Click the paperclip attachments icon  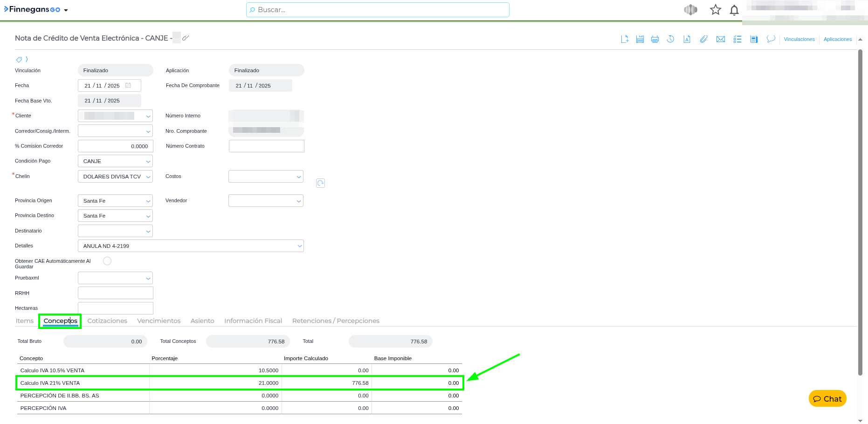[x=703, y=39]
